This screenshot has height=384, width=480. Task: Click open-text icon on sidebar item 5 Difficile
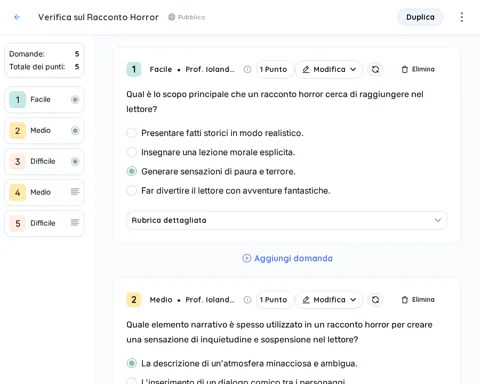coord(75,222)
